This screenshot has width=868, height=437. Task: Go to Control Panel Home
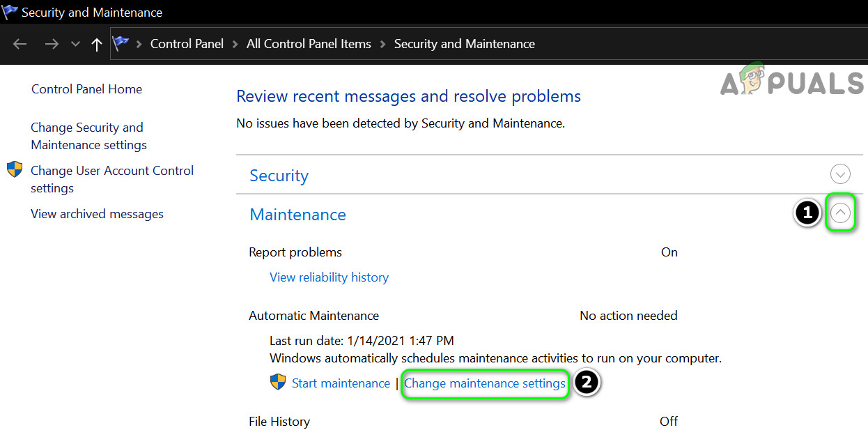coord(86,89)
